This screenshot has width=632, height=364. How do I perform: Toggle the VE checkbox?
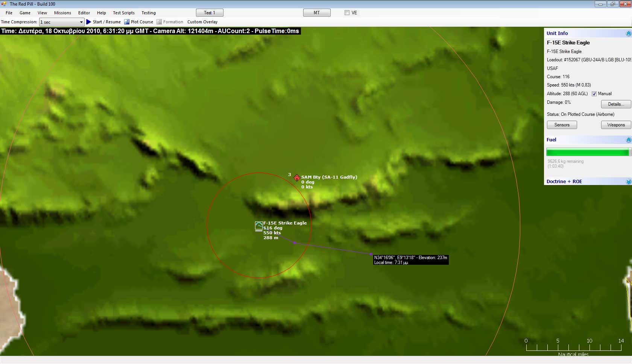point(347,13)
